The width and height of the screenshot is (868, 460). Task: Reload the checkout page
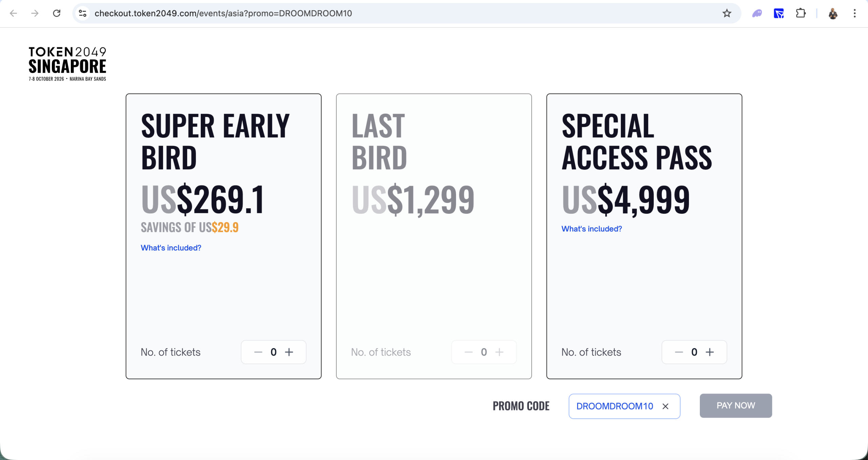point(57,13)
